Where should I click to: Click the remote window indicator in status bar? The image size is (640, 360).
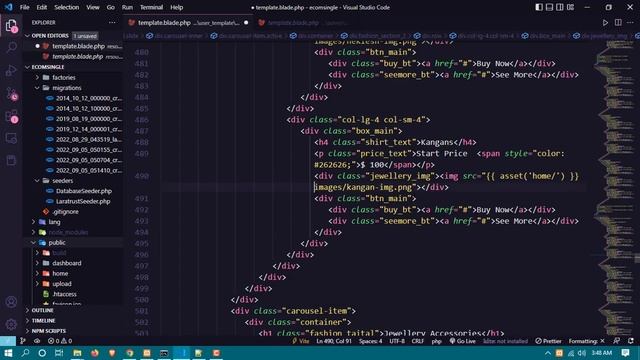click(x=8, y=341)
